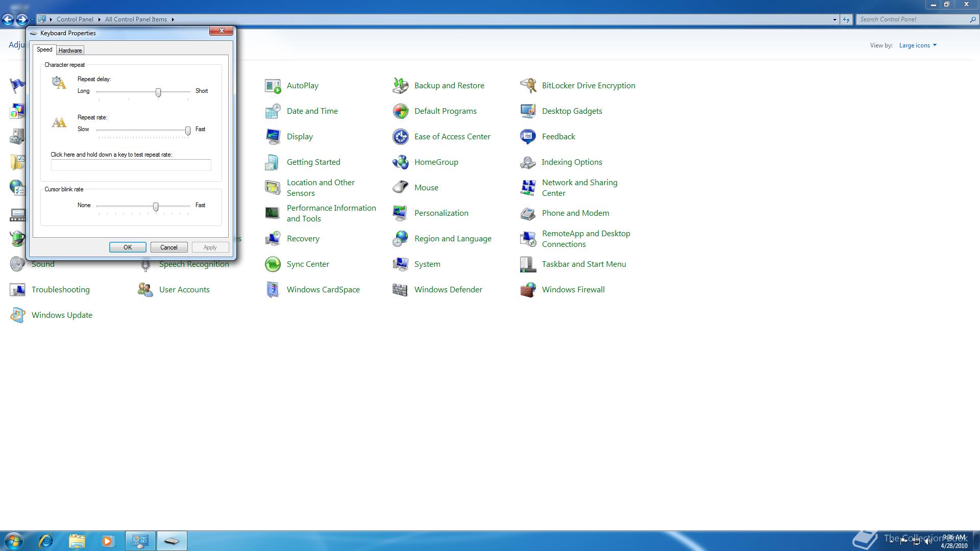Click the Cursor blink rate slider thumb
Viewport: 980px width, 551px height.
point(156,207)
